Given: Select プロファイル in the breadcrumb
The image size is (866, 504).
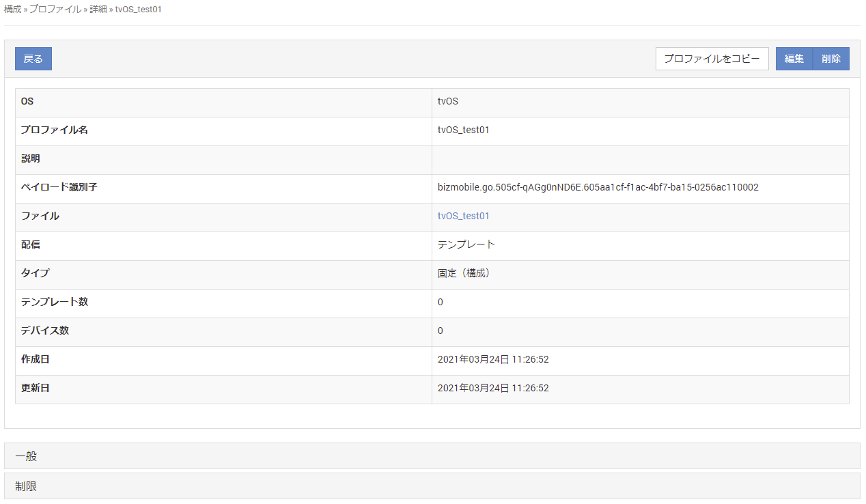Looking at the screenshot, I should (55, 10).
